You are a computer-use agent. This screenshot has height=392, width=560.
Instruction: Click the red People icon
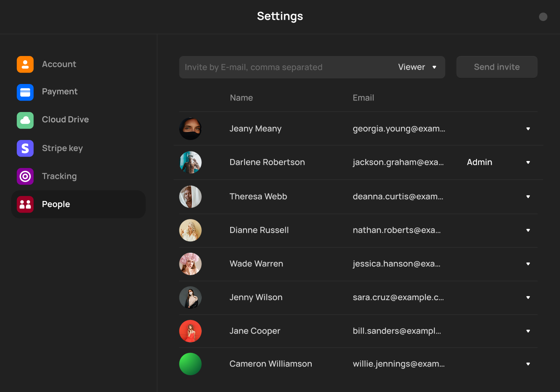(x=25, y=204)
